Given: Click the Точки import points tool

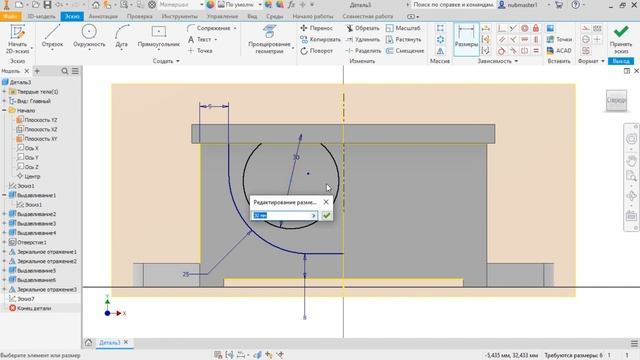Looking at the screenshot, I should [x=559, y=39].
